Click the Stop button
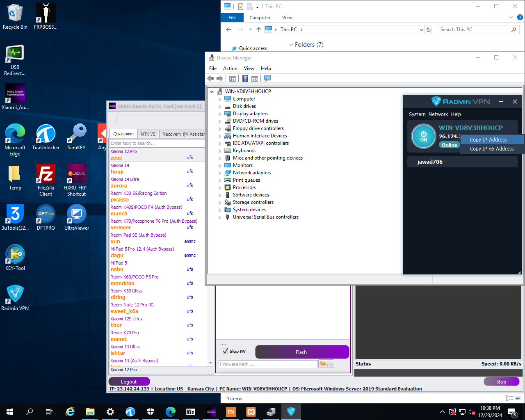The height and width of the screenshot is (420, 525). 501,381
